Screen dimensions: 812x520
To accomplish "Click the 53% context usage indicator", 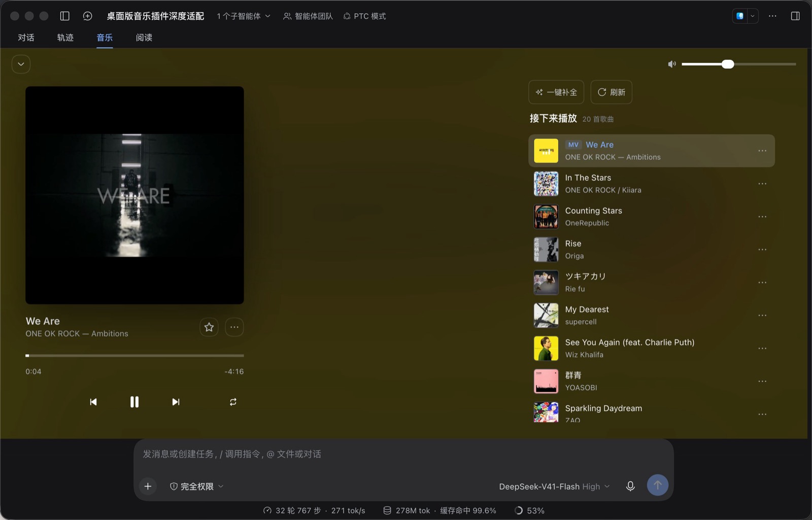I will tap(530, 511).
